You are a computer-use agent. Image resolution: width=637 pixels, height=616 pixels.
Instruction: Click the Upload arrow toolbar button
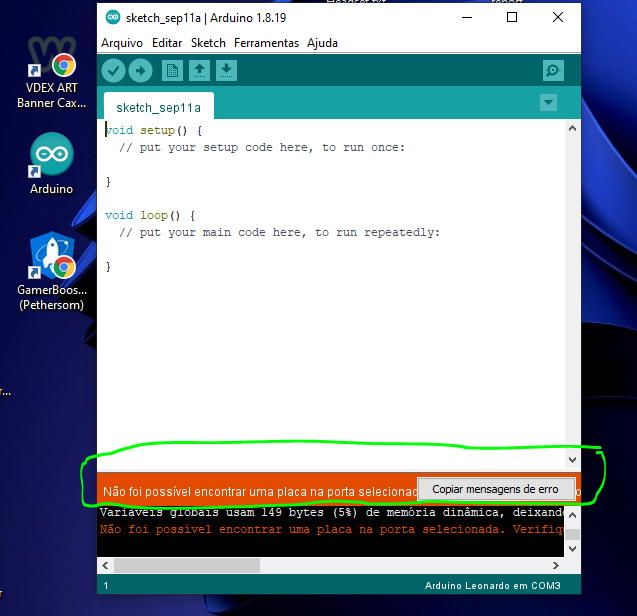[x=140, y=71]
